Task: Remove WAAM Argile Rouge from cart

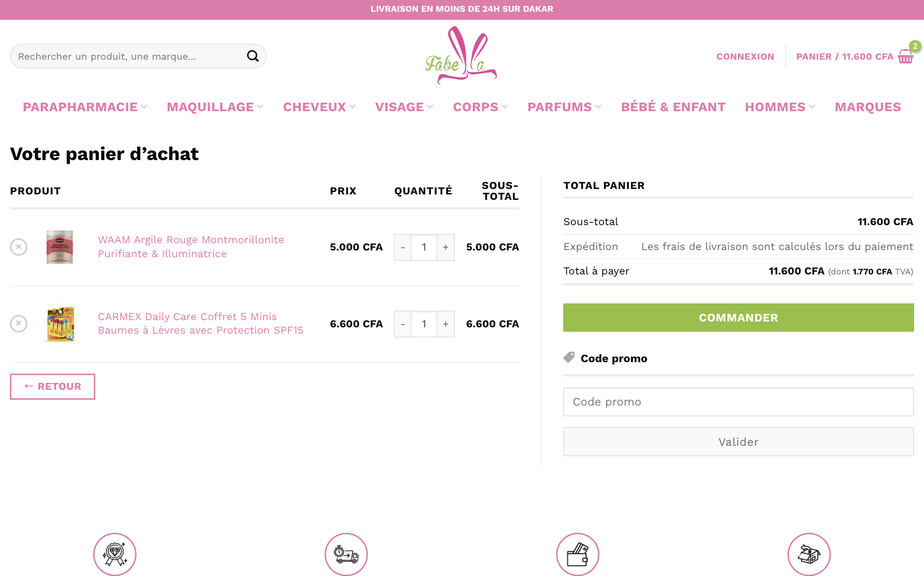Action: pyautogui.click(x=19, y=247)
